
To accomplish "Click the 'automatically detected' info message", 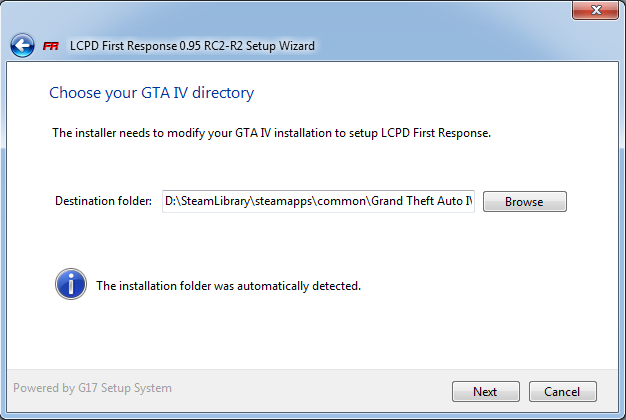I will click(228, 286).
